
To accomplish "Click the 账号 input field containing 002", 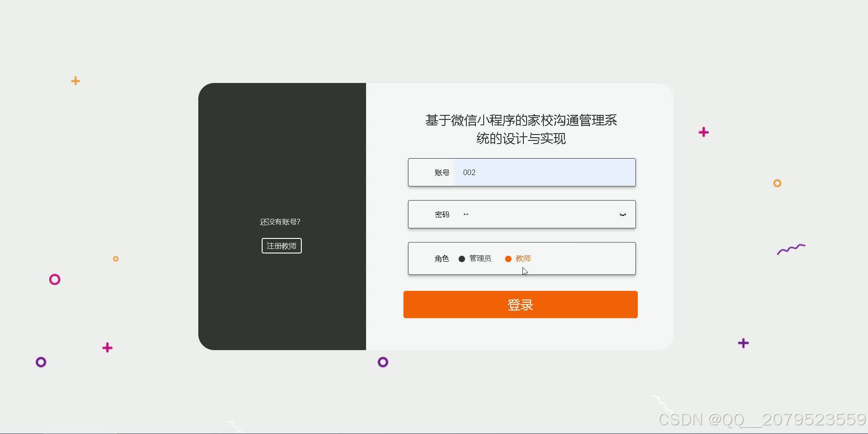I will pyautogui.click(x=544, y=172).
